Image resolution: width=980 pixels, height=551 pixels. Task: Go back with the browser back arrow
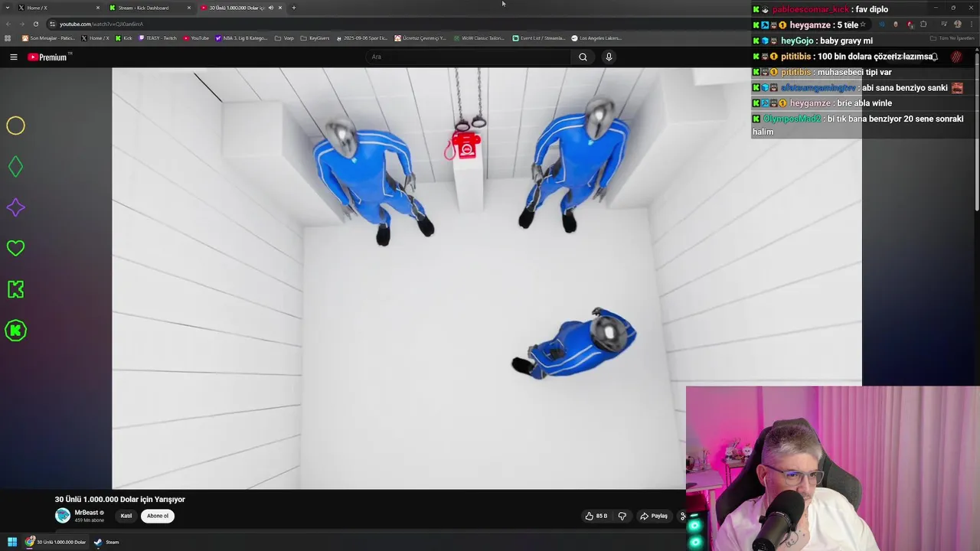[x=9, y=24]
